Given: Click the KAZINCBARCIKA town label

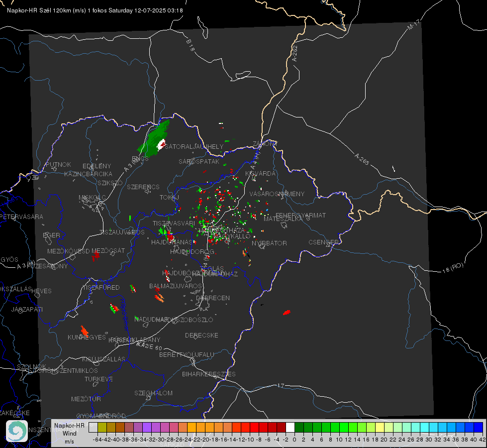Looking at the screenshot, I should [88, 174].
